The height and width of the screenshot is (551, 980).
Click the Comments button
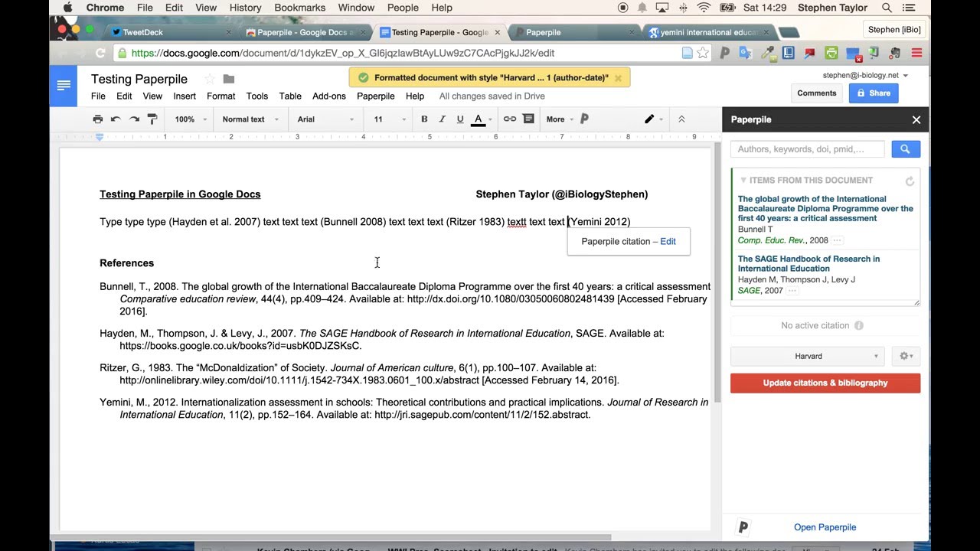point(817,93)
